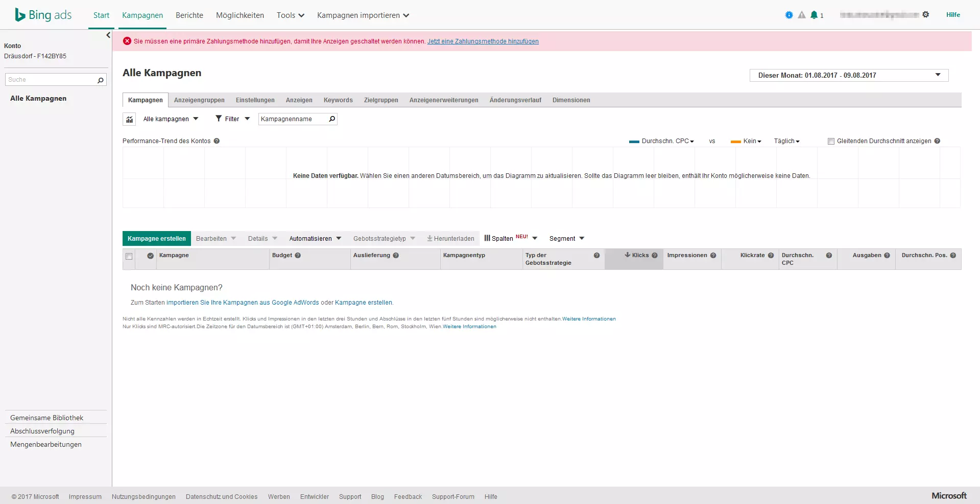980x504 pixels.
Task: Open the Berichte menu item
Action: [189, 15]
